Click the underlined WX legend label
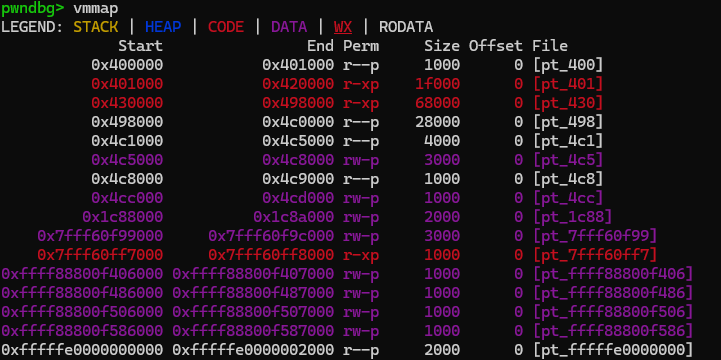721x360 pixels. tap(343, 27)
